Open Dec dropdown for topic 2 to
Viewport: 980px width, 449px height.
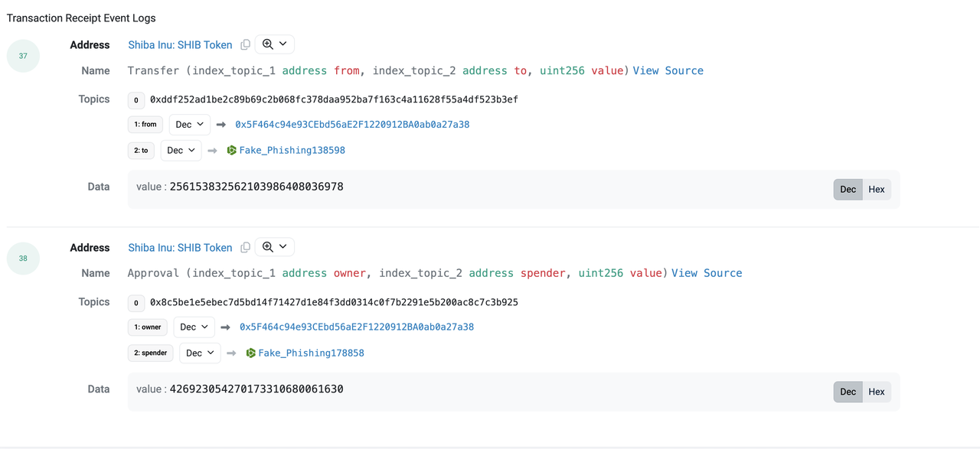(x=181, y=151)
